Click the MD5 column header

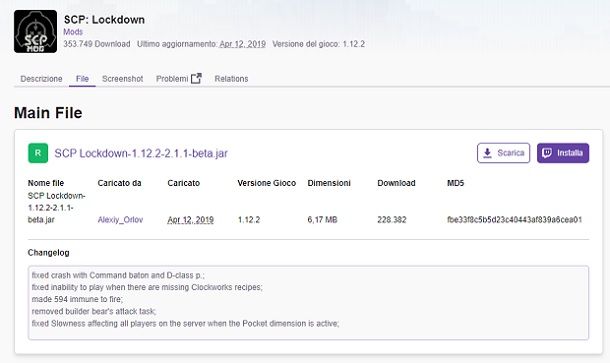[456, 183]
